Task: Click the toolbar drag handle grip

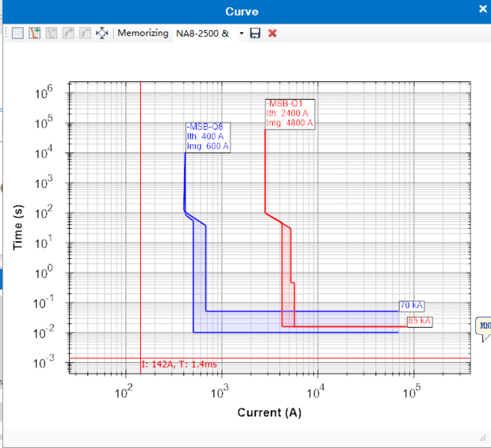Action: pyautogui.click(x=6, y=33)
